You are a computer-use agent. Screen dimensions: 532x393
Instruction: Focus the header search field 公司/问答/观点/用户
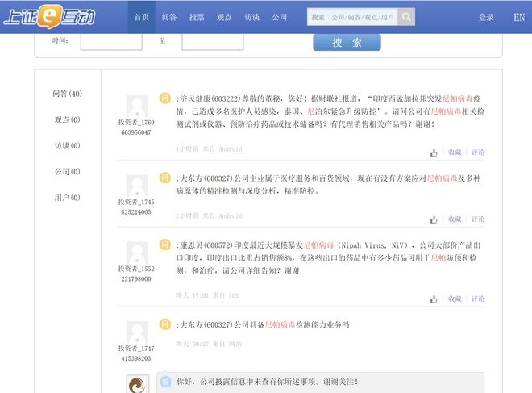[352, 17]
